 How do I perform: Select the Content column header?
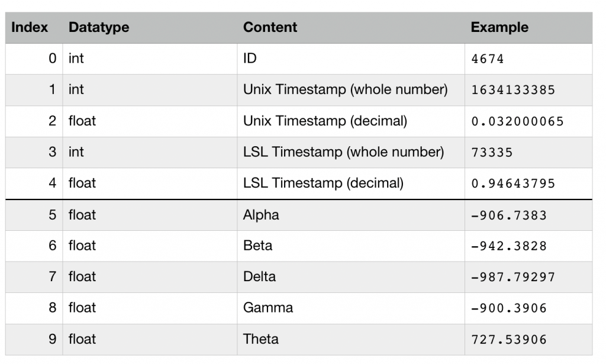pos(270,27)
